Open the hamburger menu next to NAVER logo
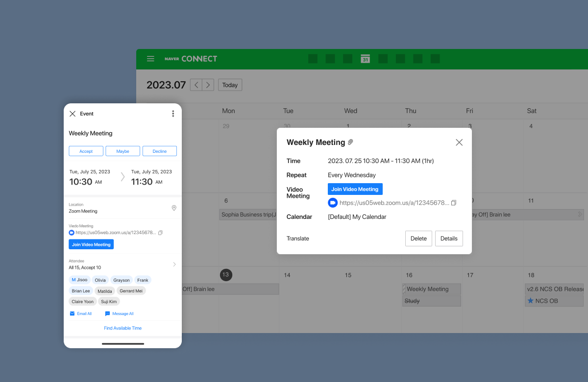 tap(150, 58)
